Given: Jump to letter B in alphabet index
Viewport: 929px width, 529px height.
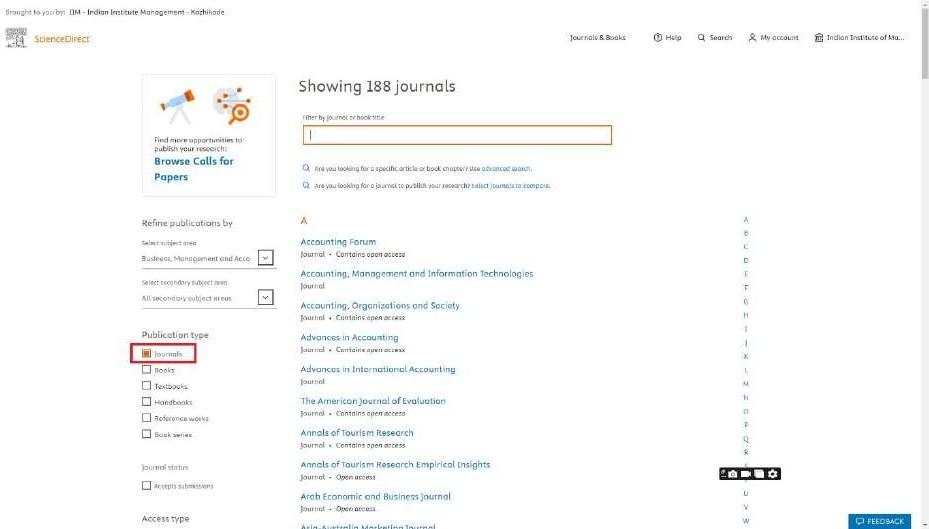Looking at the screenshot, I should (x=746, y=233).
